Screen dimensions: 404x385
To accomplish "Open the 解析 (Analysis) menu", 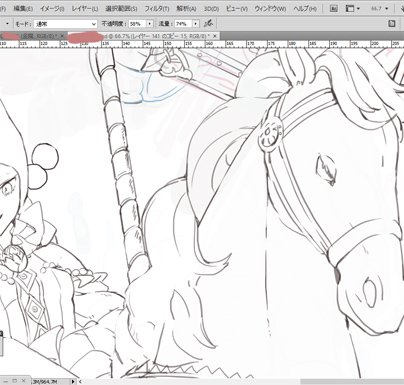I will (x=186, y=9).
